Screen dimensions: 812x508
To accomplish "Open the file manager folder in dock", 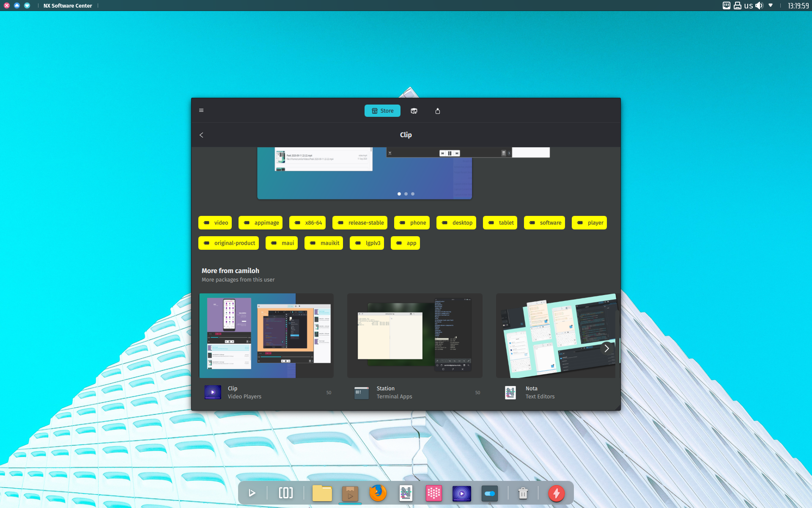I will (x=322, y=493).
